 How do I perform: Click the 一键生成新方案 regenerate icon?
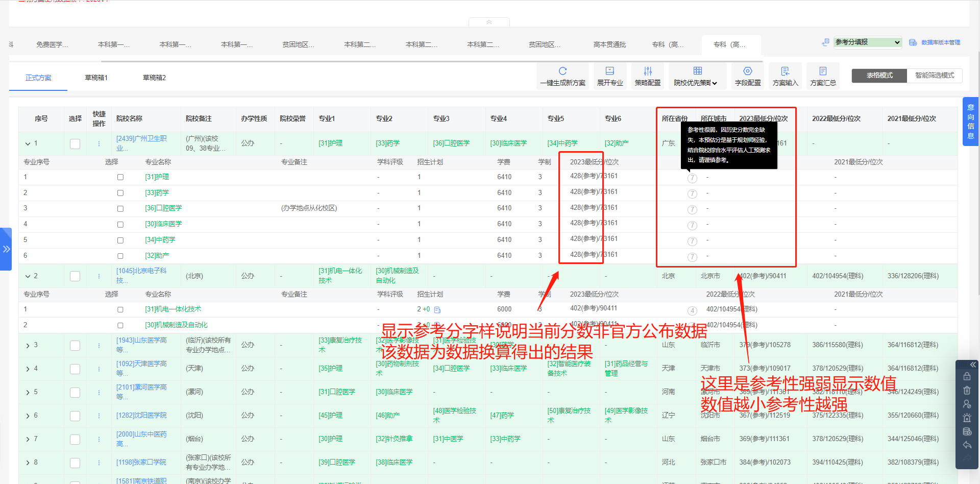click(562, 71)
